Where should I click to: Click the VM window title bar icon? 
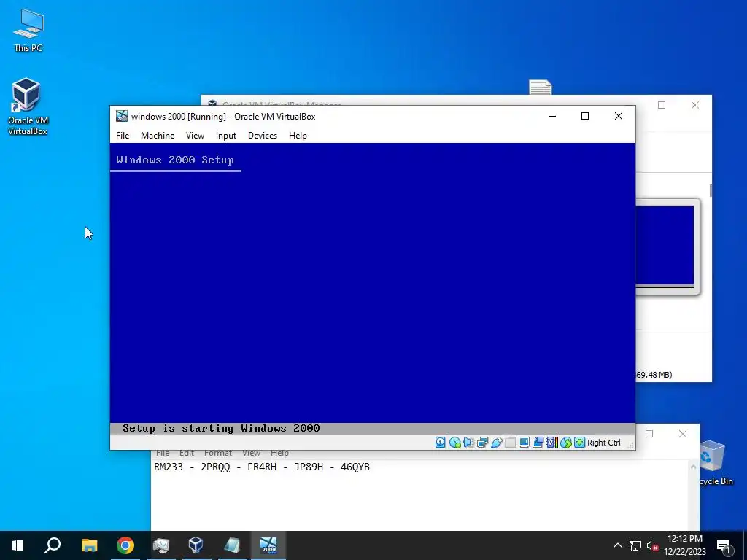point(122,116)
